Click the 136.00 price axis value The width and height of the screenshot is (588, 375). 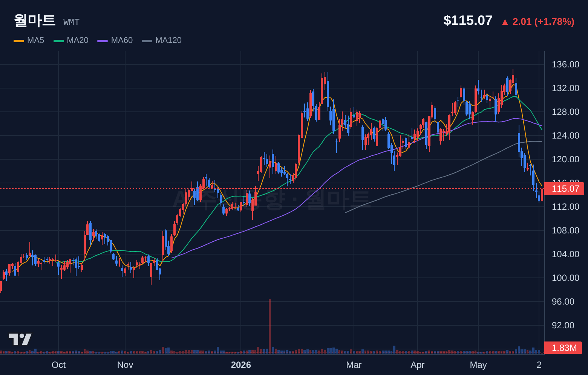(x=565, y=64)
